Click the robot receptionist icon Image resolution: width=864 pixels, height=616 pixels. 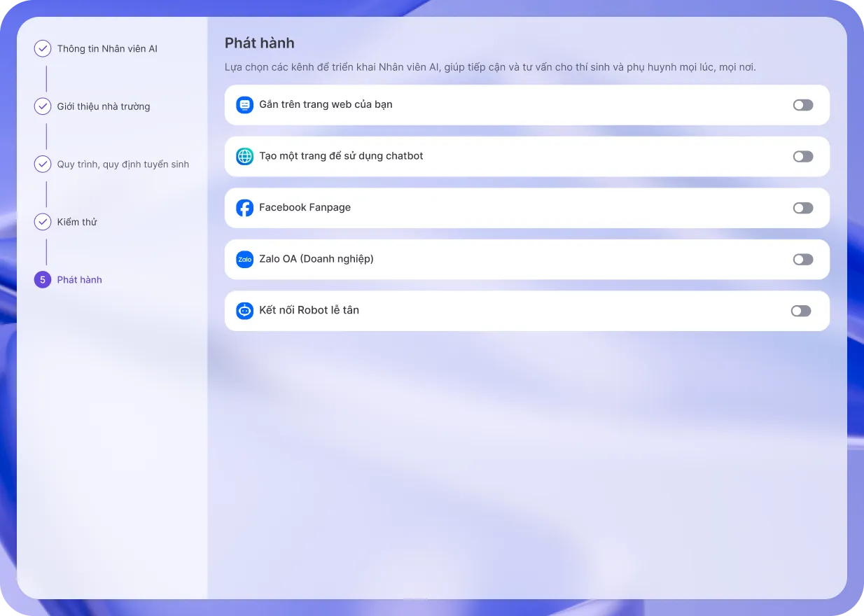[244, 311]
